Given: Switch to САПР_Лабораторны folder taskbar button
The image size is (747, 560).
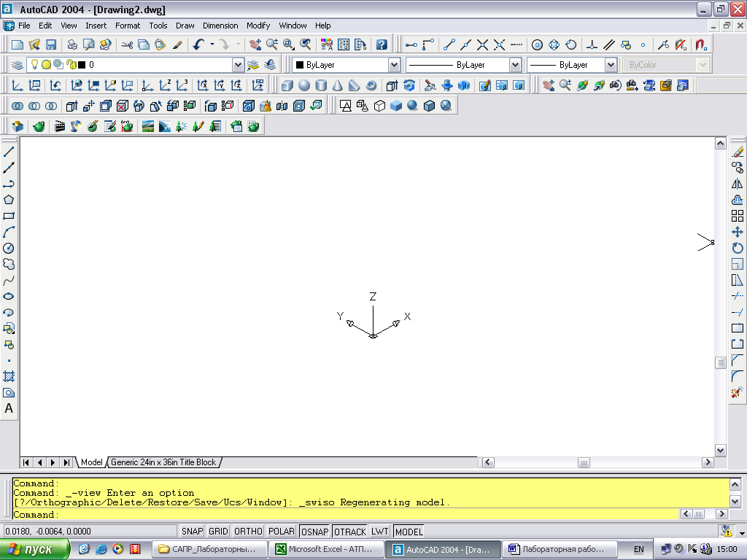Looking at the screenshot, I should pyautogui.click(x=209, y=550).
